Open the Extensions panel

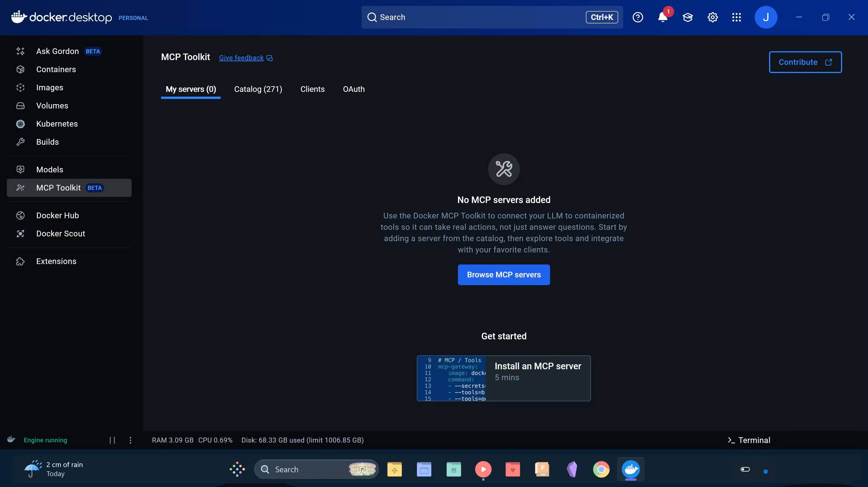tap(56, 261)
